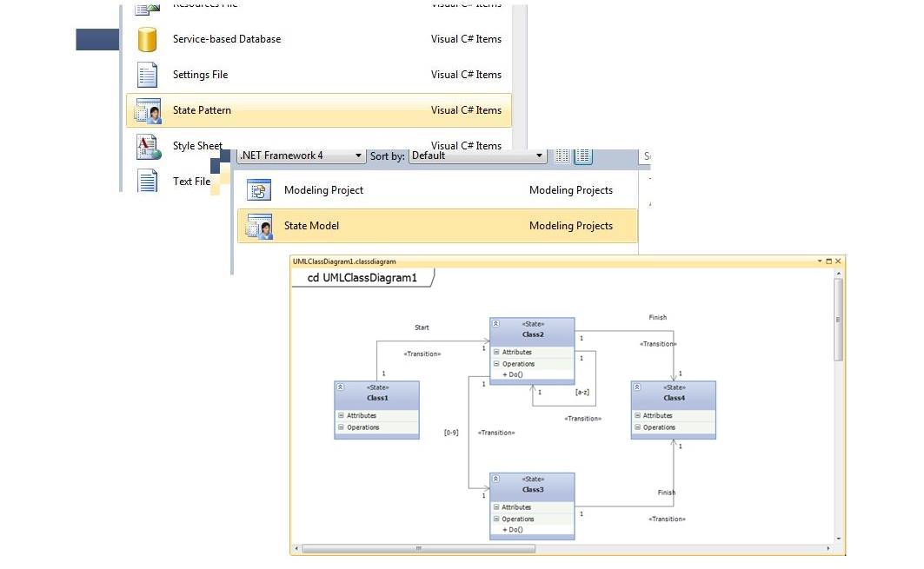Click the Text File icon

point(147,181)
